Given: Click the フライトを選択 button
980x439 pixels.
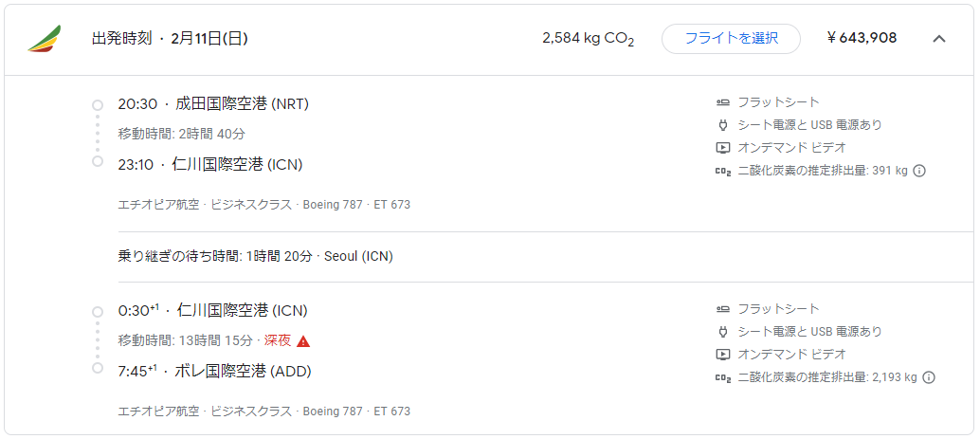Looking at the screenshot, I should point(731,38).
